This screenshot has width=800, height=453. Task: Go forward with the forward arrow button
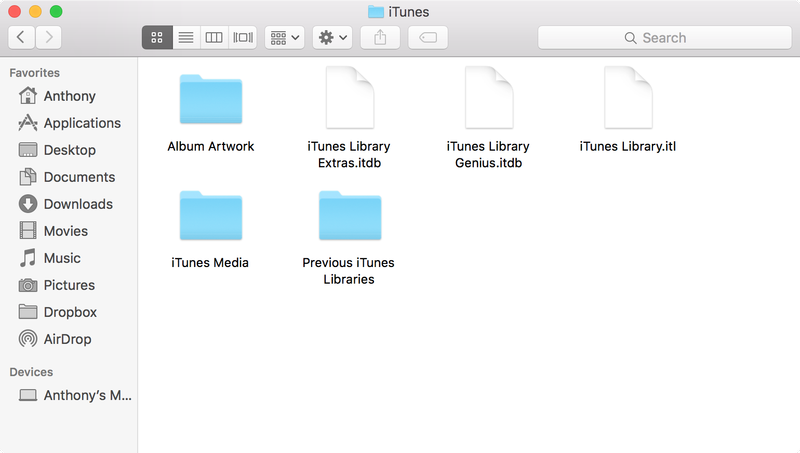coord(48,37)
